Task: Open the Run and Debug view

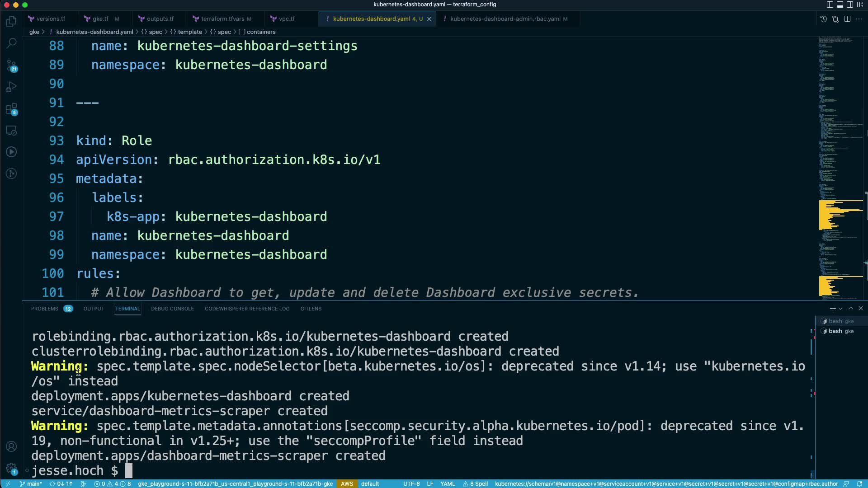Action: tap(11, 87)
